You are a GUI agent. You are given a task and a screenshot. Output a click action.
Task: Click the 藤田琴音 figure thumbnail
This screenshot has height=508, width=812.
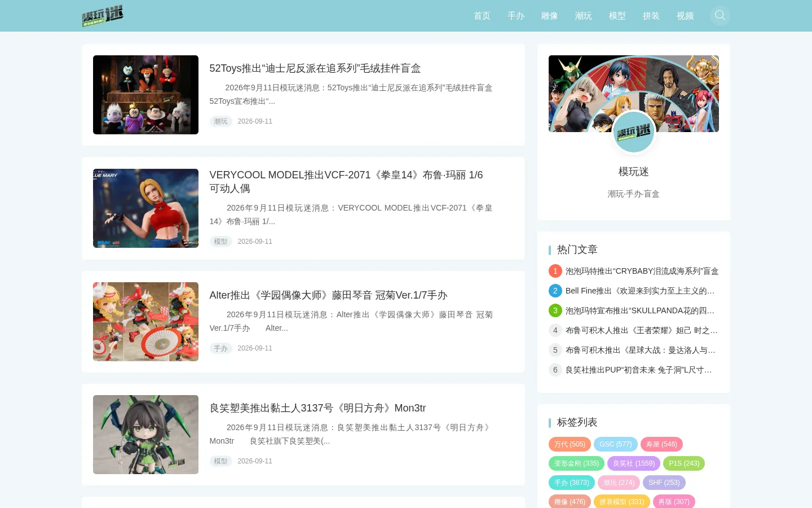(145, 322)
